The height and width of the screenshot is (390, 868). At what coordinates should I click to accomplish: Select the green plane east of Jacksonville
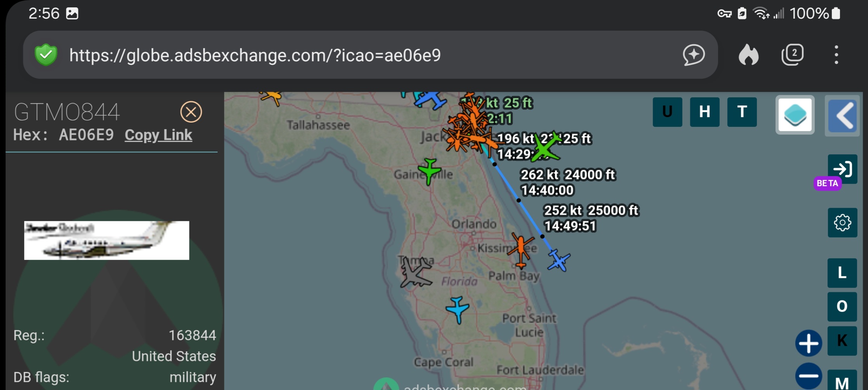tap(547, 147)
